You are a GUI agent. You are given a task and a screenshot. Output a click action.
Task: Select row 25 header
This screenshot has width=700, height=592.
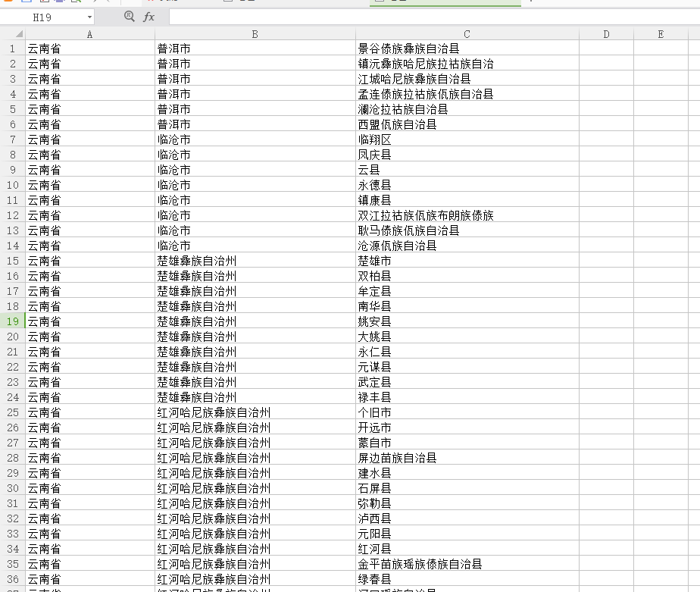click(12, 412)
